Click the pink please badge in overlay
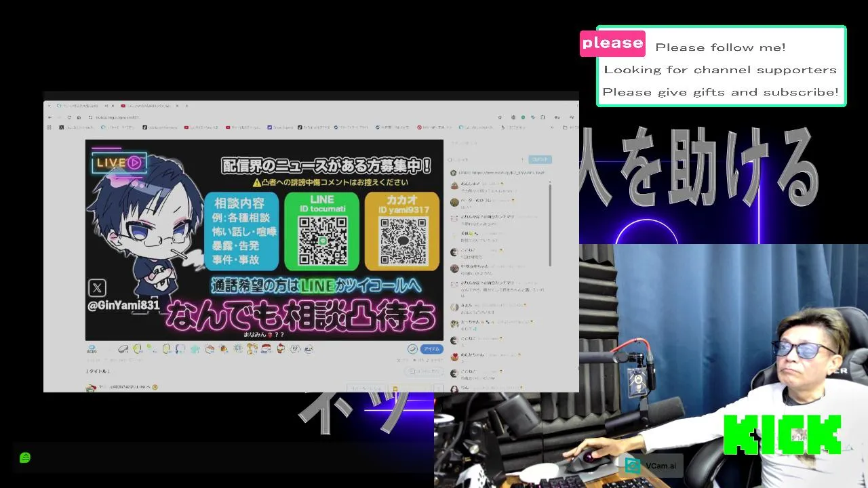The width and height of the screenshot is (868, 488). [612, 43]
